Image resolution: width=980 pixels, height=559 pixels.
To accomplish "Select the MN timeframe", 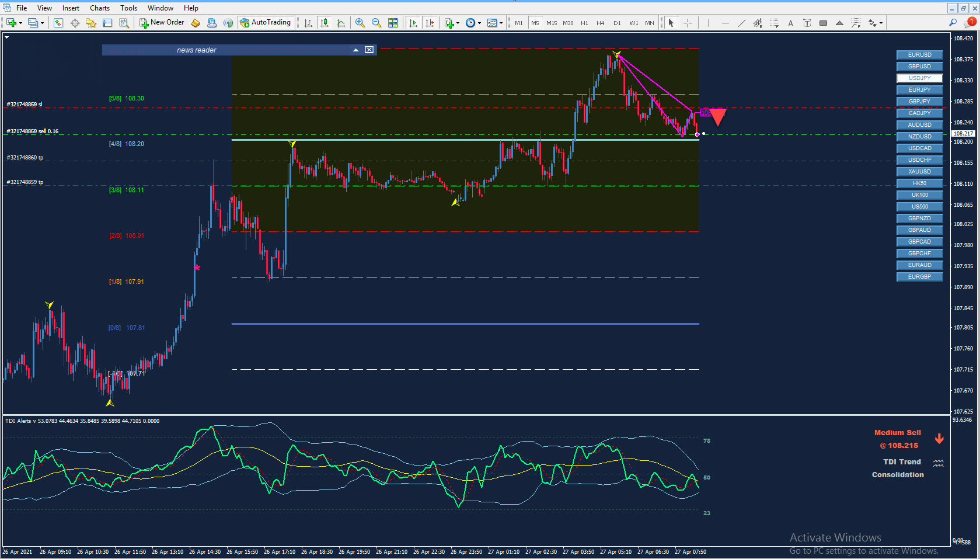I will pos(650,23).
